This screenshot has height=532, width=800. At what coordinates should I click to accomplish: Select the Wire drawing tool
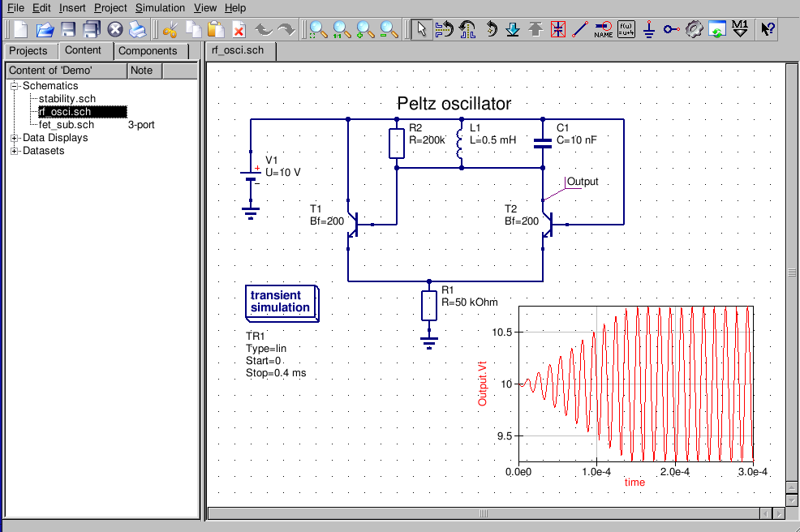[579, 30]
